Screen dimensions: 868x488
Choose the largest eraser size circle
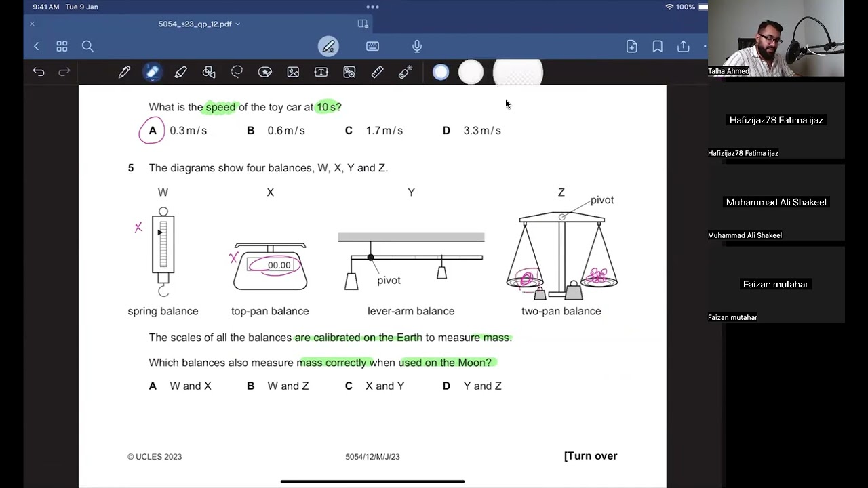point(518,72)
